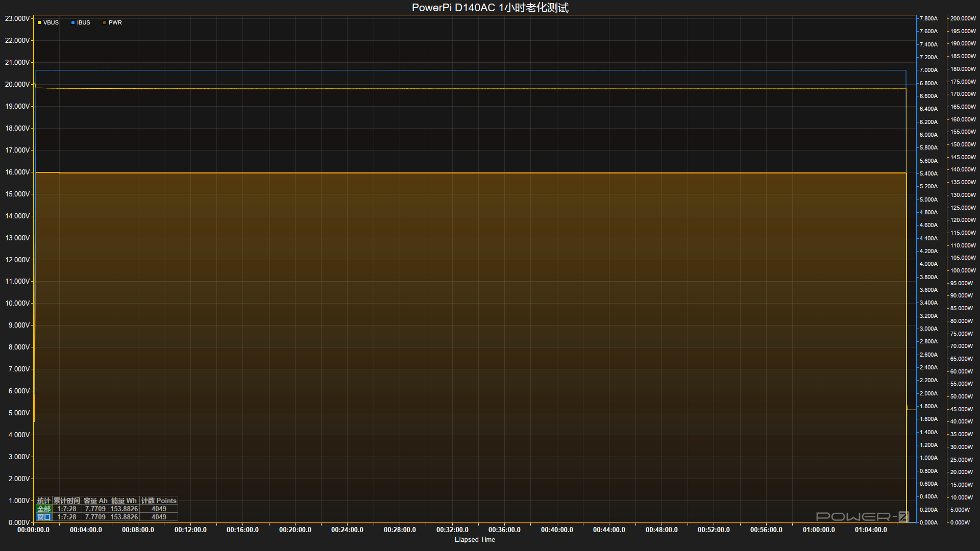Toggle the VBUS series legend label

(x=51, y=22)
